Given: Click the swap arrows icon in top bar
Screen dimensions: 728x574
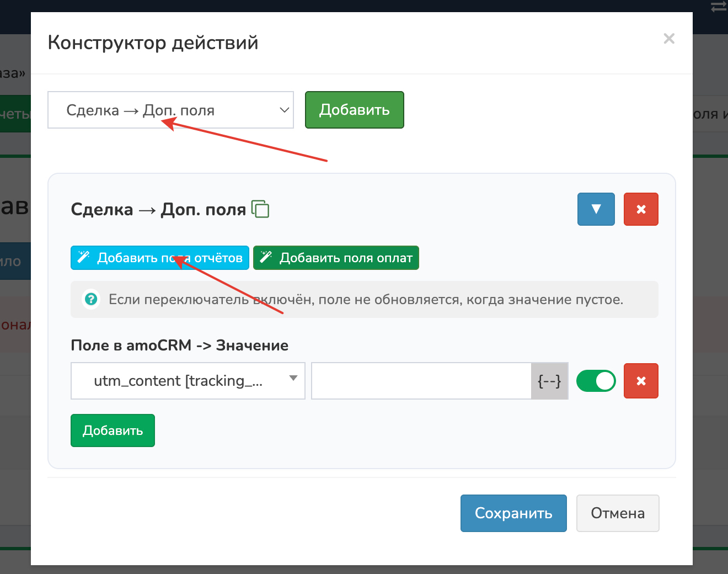Looking at the screenshot, I should click(x=719, y=7).
